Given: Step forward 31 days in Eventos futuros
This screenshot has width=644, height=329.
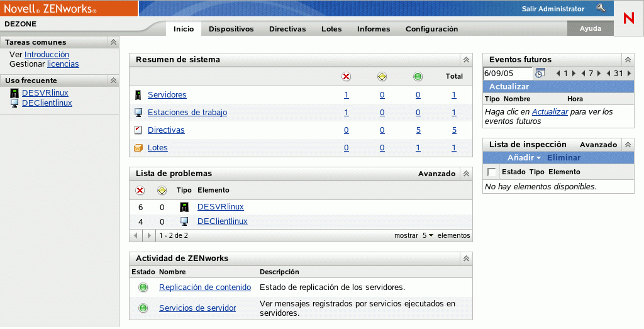Looking at the screenshot, I should click(629, 74).
